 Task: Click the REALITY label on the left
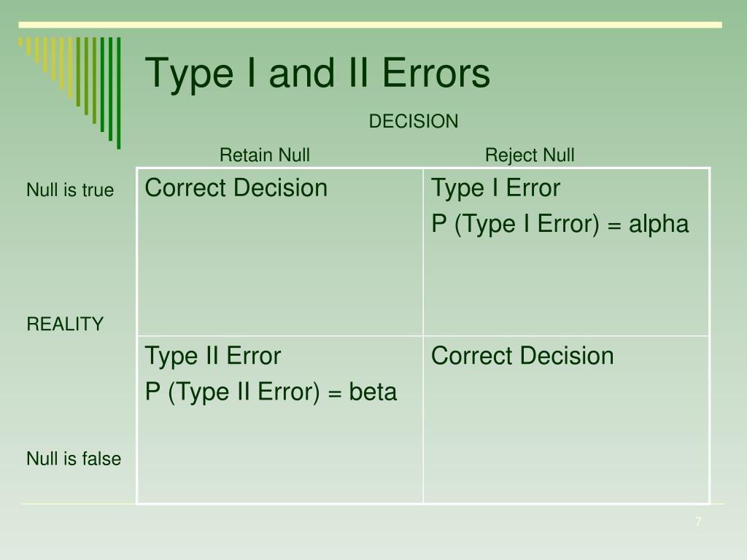click(x=65, y=324)
